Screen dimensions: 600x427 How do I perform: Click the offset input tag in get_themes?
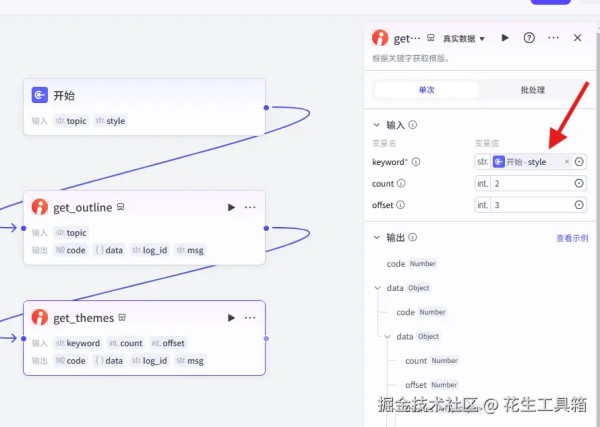pyautogui.click(x=168, y=343)
